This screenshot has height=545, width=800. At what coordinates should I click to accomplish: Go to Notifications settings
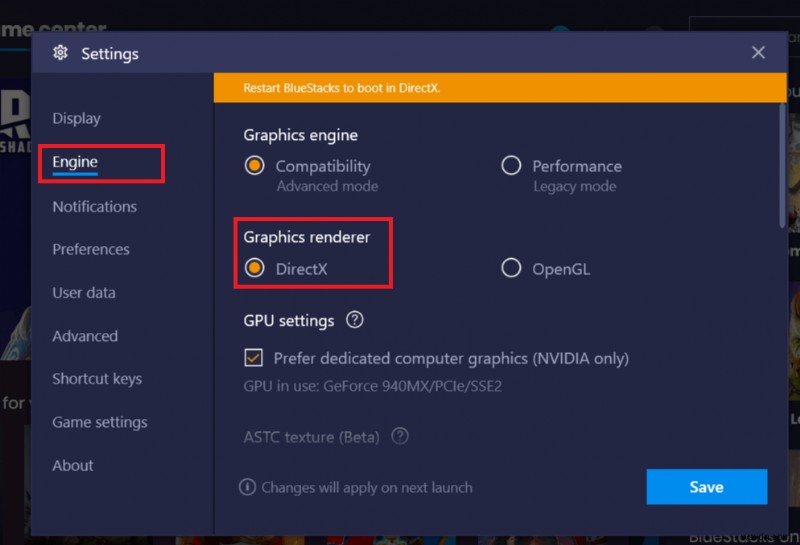click(x=94, y=206)
